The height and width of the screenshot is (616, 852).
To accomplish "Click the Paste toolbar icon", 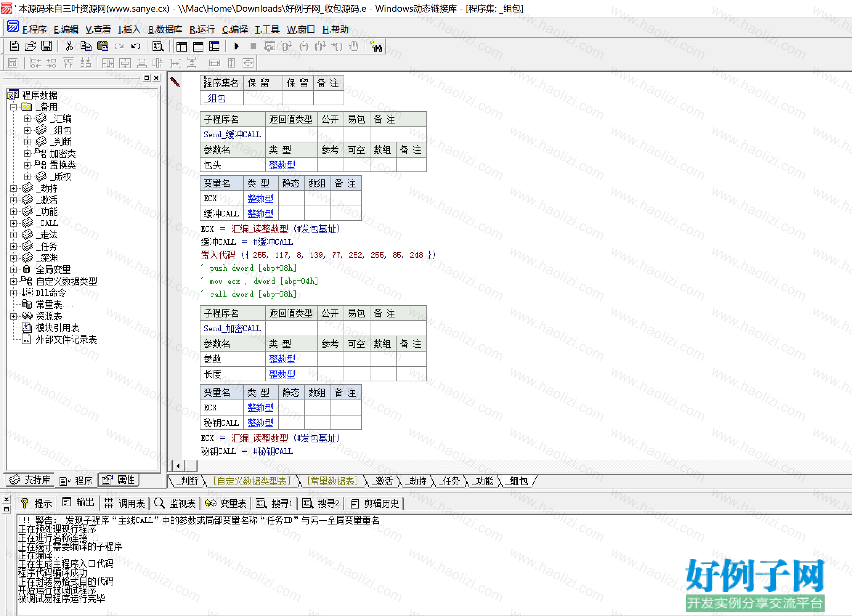I will coord(102,46).
